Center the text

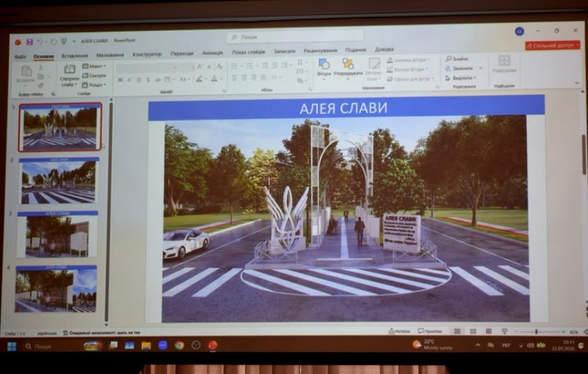tap(244, 78)
